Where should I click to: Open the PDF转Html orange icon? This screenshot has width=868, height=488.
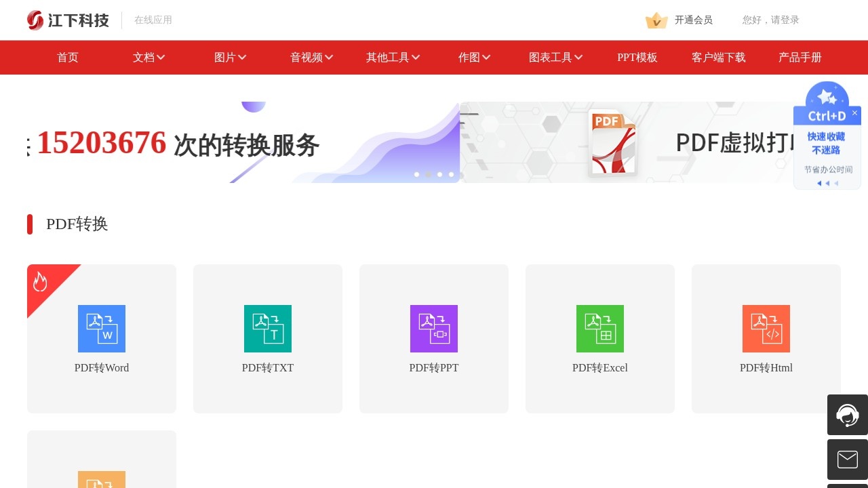[x=766, y=329]
